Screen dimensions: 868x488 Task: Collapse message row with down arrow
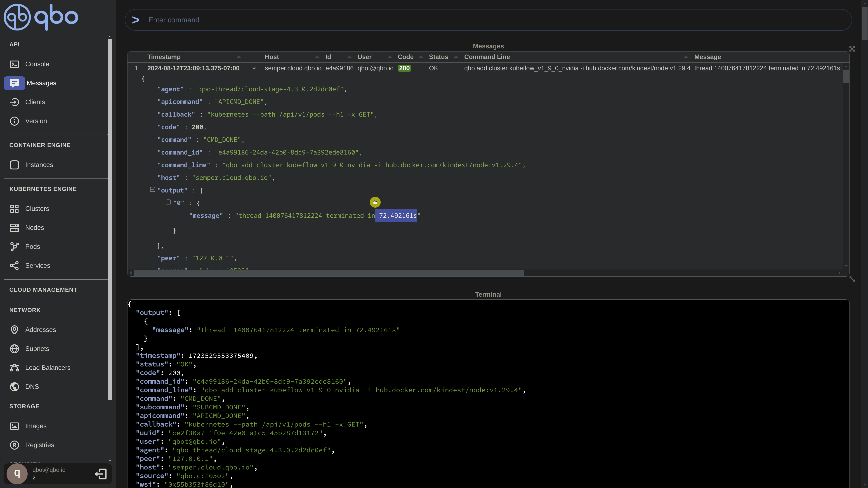pyautogui.click(x=254, y=68)
